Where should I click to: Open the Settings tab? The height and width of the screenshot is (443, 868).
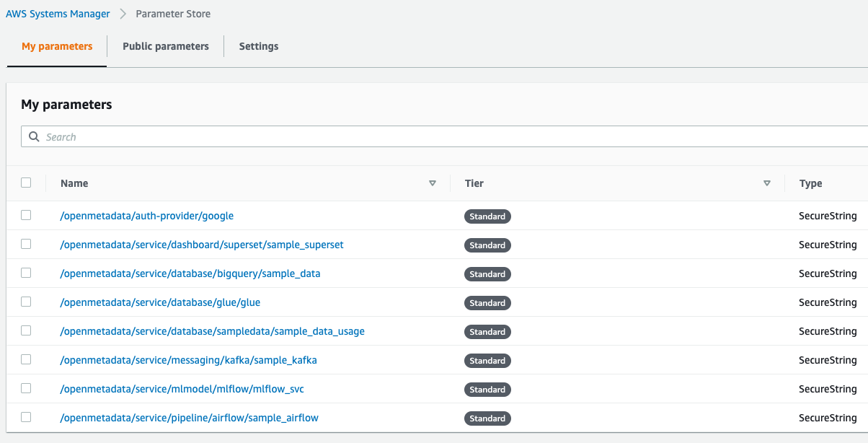258,45
